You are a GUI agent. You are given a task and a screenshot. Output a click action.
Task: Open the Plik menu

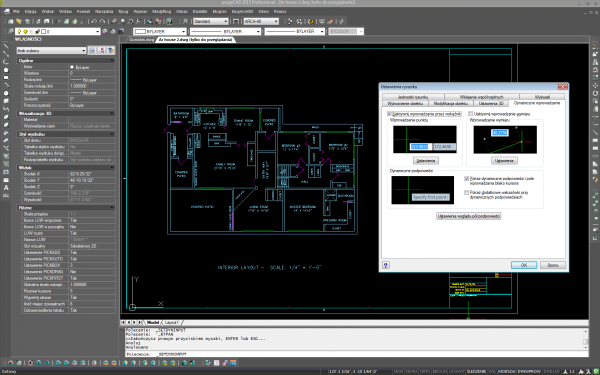pyautogui.click(x=16, y=11)
